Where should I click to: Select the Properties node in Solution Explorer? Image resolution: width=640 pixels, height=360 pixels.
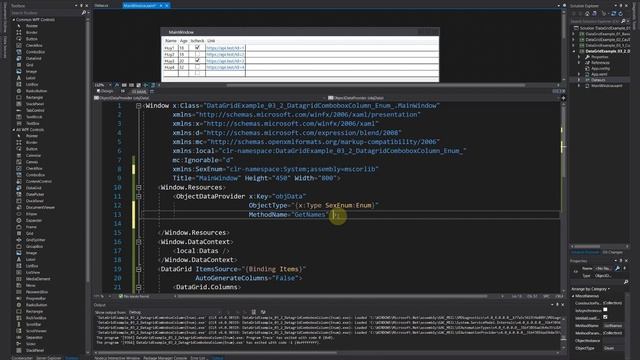600,57
